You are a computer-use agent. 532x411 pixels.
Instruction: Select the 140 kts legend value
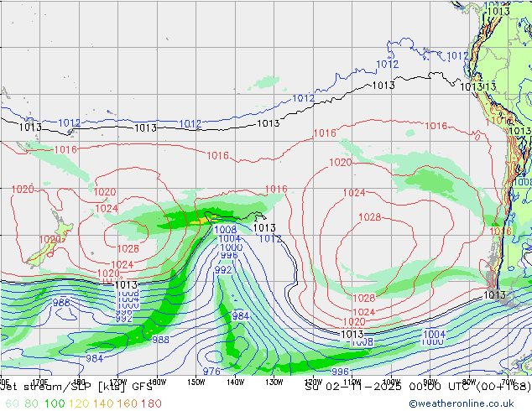point(103,403)
